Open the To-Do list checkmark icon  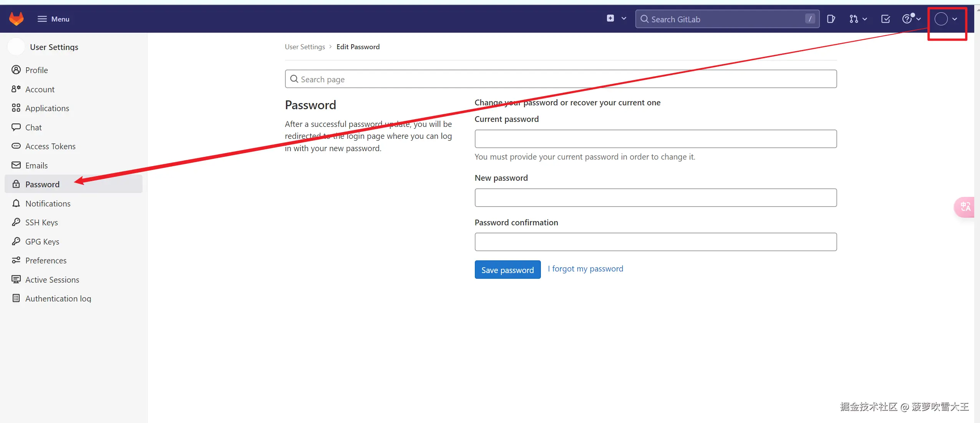tap(885, 19)
